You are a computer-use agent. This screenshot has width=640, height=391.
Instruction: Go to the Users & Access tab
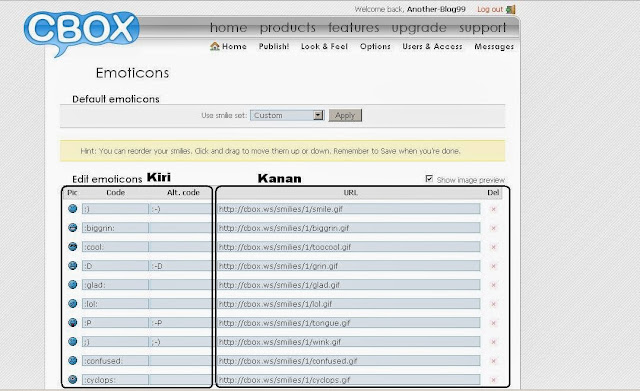[x=432, y=47]
